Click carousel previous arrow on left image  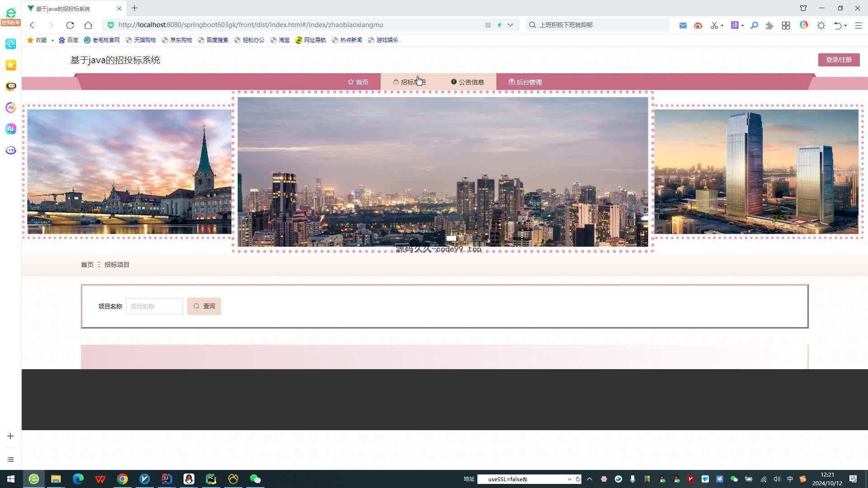[35, 172]
